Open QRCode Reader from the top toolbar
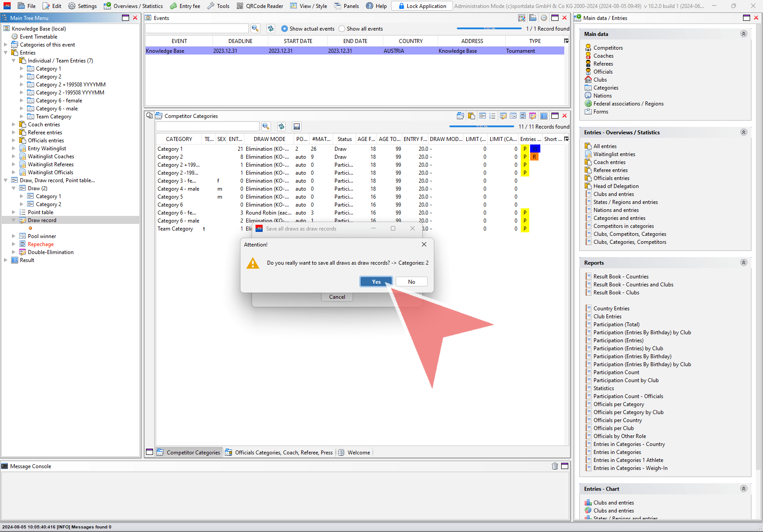The height and width of the screenshot is (532, 763). (x=260, y=6)
